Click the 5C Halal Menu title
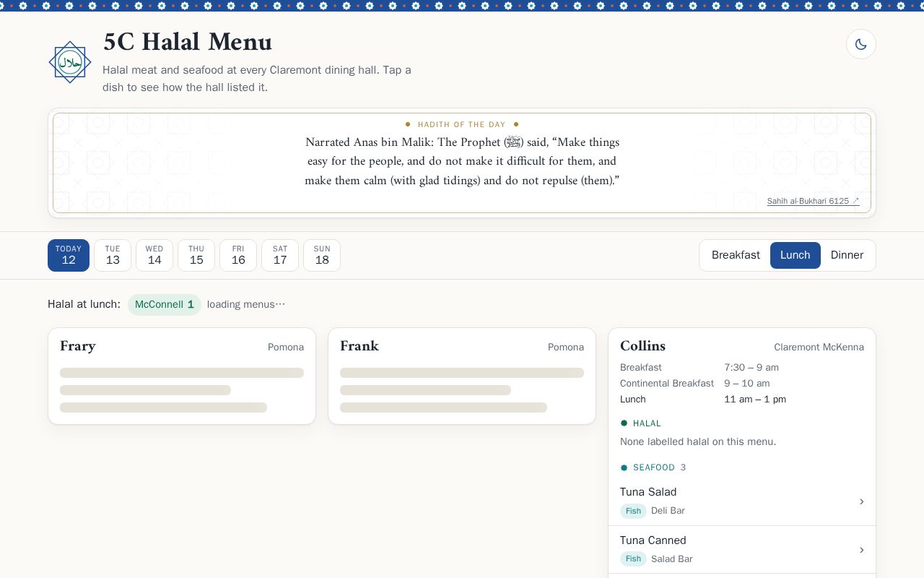Image resolution: width=924 pixels, height=578 pixels. (188, 42)
